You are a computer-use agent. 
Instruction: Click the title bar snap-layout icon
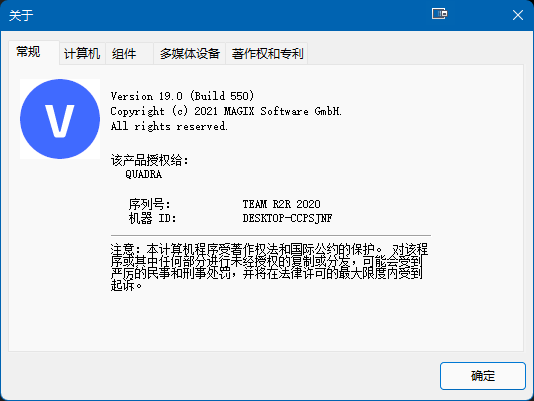point(440,14)
